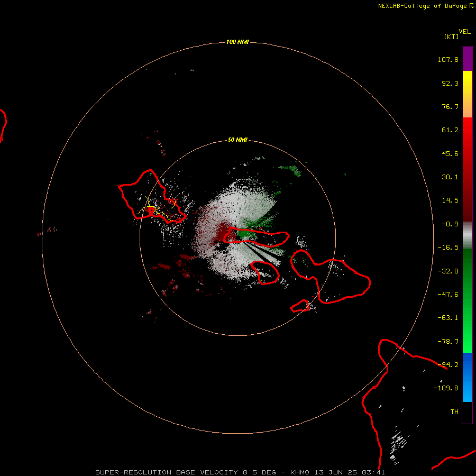Pick the yellow-orange segment of velocity color bar
476x476 pixels.
(x=467, y=94)
